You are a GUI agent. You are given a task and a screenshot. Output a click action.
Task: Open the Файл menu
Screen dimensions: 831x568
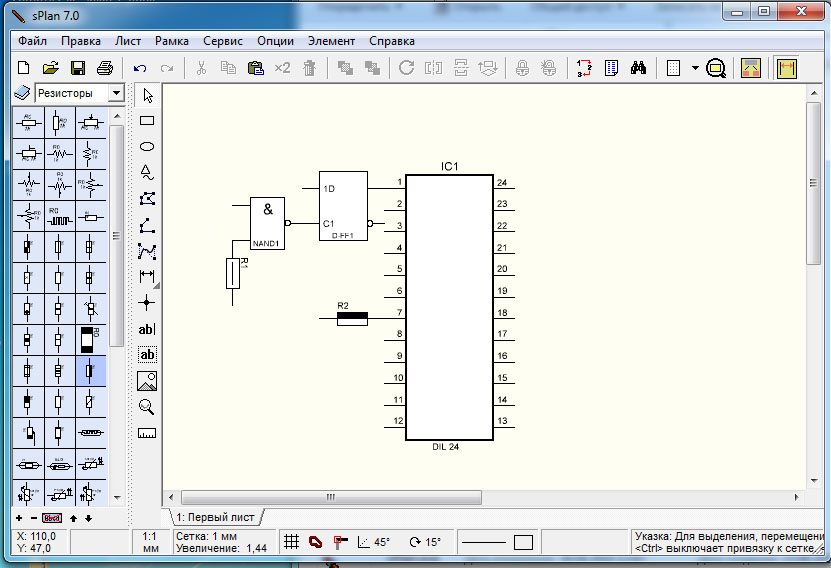(x=32, y=41)
